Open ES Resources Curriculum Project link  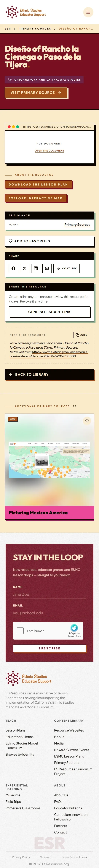(x=73, y=771)
